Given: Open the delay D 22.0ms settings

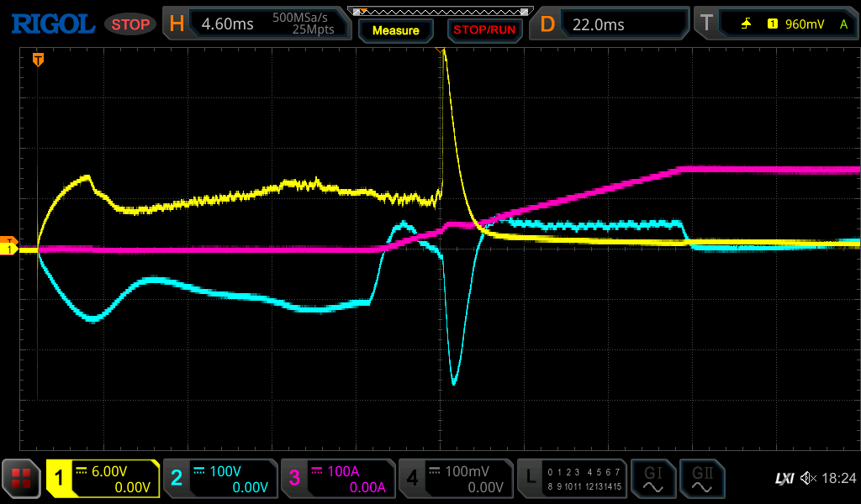Looking at the screenshot, I should point(612,24).
